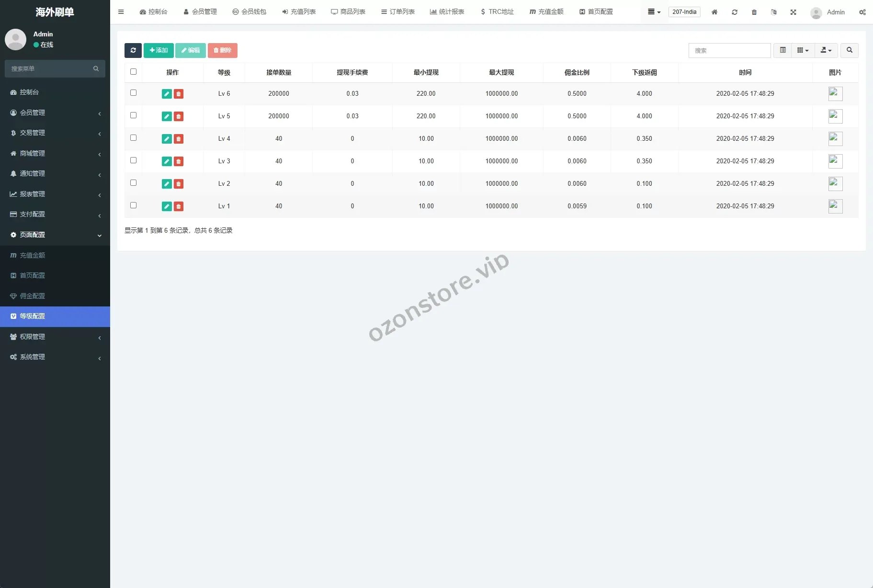Toggle fullscreen with the expand arrows icon

pyautogui.click(x=794, y=12)
